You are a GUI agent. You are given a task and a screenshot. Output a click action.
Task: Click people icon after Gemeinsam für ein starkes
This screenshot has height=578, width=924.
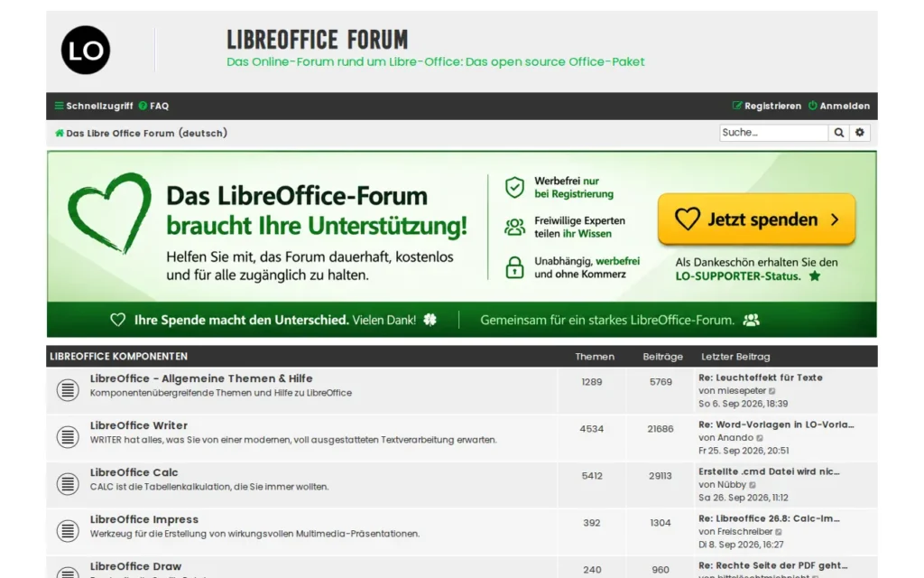(x=751, y=320)
